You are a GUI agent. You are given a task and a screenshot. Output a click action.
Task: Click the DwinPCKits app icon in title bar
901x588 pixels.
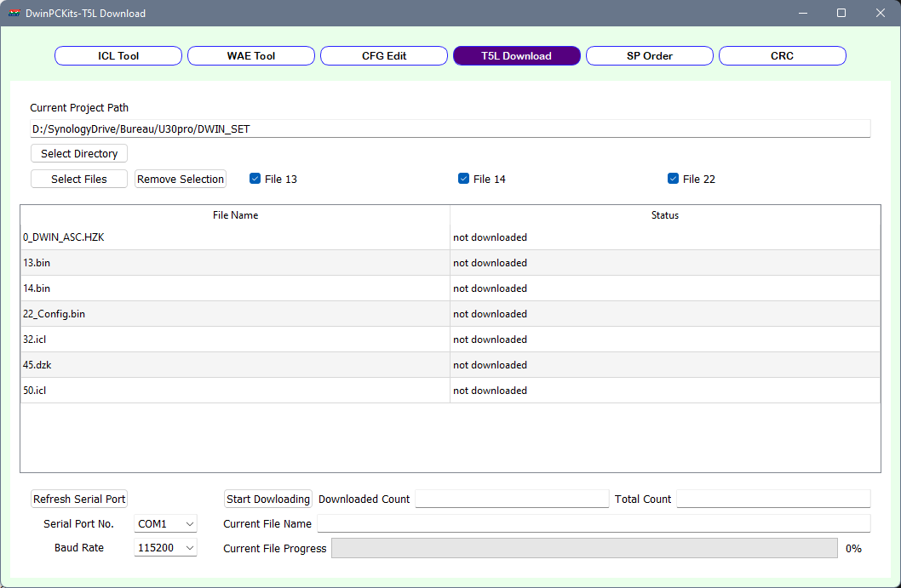point(14,14)
